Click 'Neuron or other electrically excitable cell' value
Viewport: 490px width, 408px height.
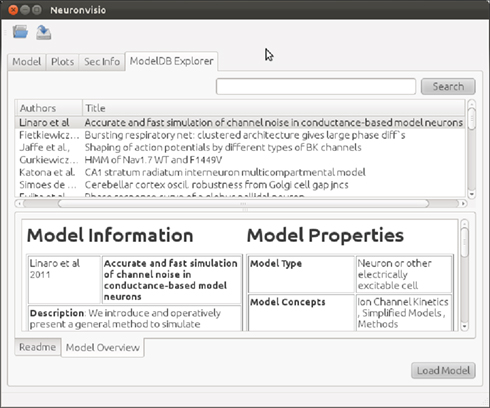[x=404, y=274]
